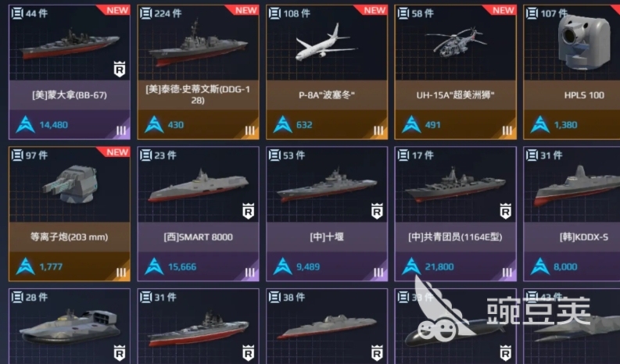Click the 14,480 price on Montana card
Image resolution: width=620 pixels, height=364 pixels.
pyautogui.click(x=53, y=125)
